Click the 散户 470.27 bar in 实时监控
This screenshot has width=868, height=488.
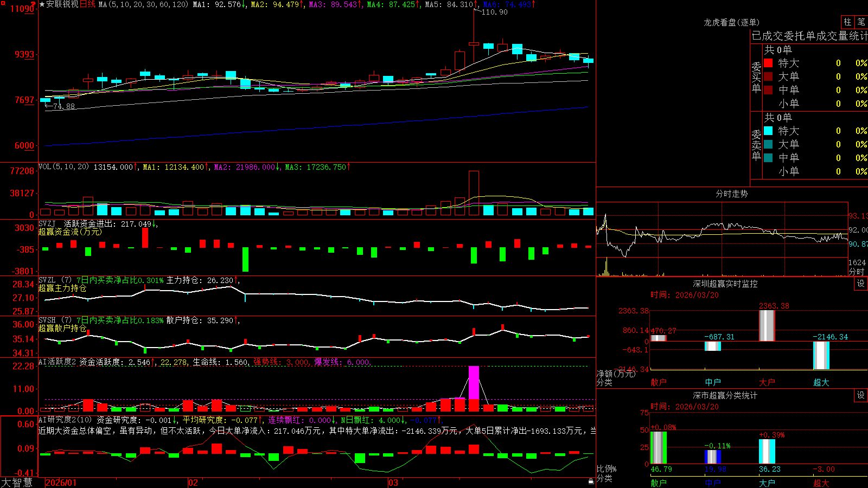pyautogui.click(x=659, y=338)
